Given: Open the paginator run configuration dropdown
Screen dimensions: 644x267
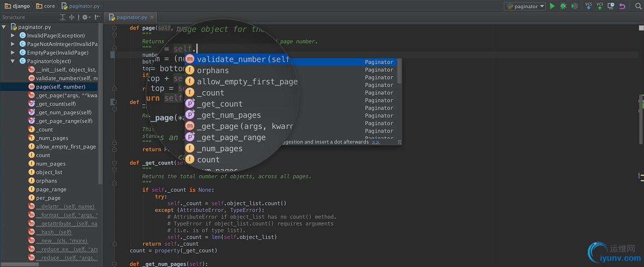Looking at the screenshot, I should point(525,6).
